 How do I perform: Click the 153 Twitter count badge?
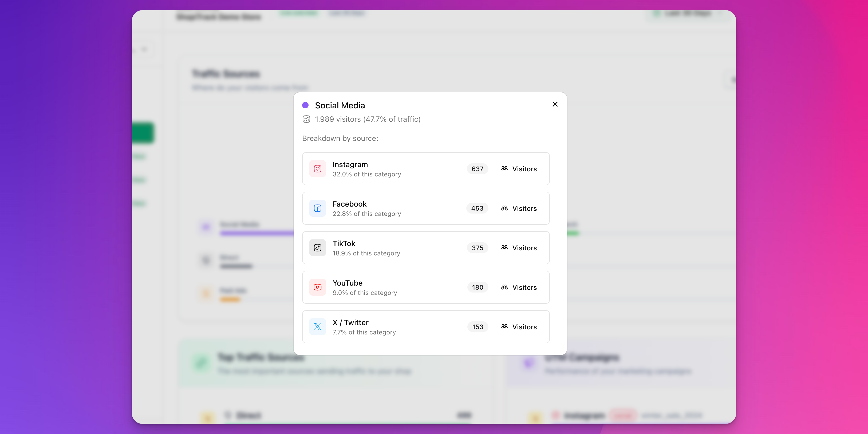(x=478, y=327)
